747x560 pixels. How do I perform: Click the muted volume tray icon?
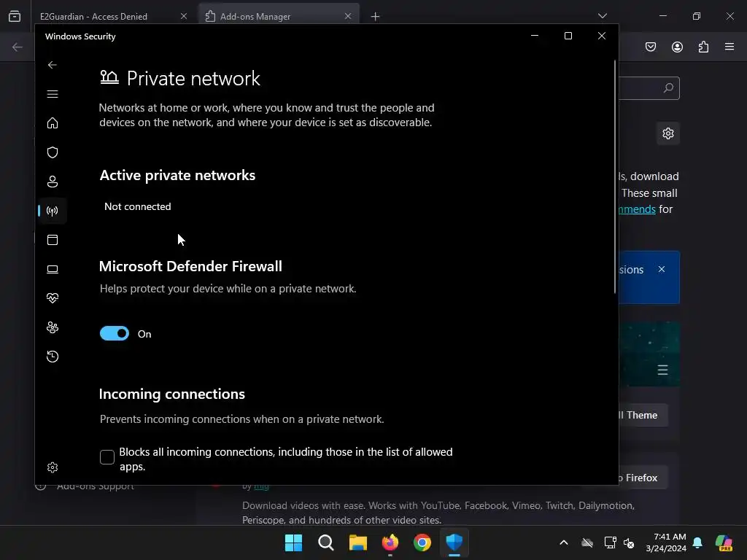pos(629,542)
